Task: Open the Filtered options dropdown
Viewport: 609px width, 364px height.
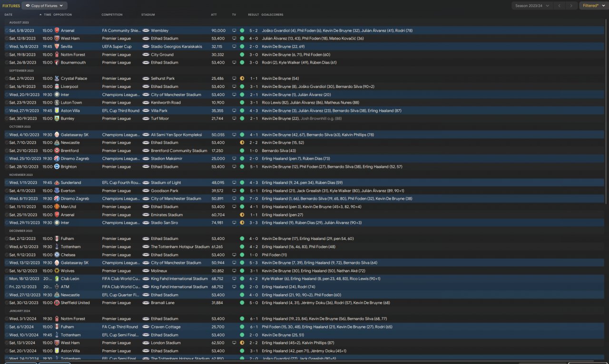Action: tap(594, 6)
